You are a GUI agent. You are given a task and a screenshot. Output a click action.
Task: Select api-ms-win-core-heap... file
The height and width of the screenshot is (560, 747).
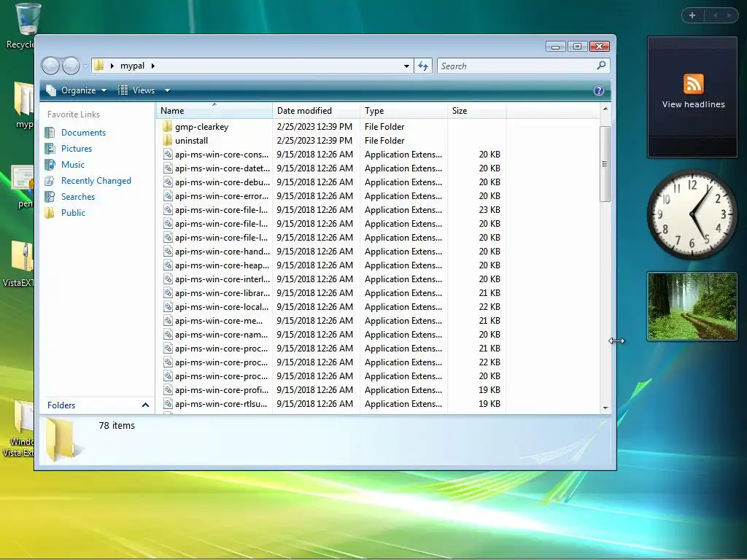222,265
